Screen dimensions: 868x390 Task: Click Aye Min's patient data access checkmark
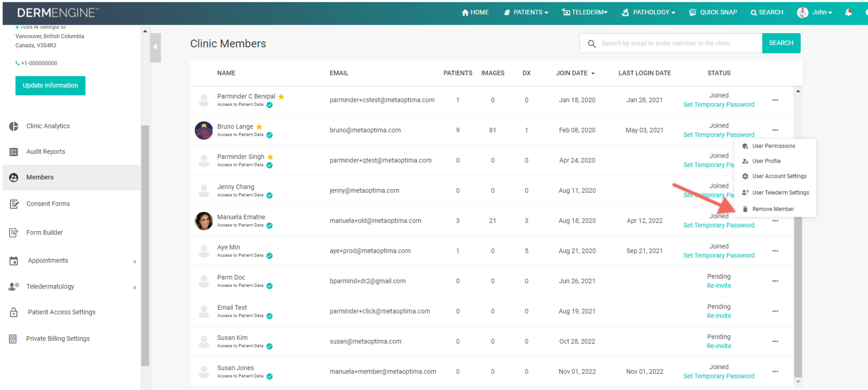[270, 256]
